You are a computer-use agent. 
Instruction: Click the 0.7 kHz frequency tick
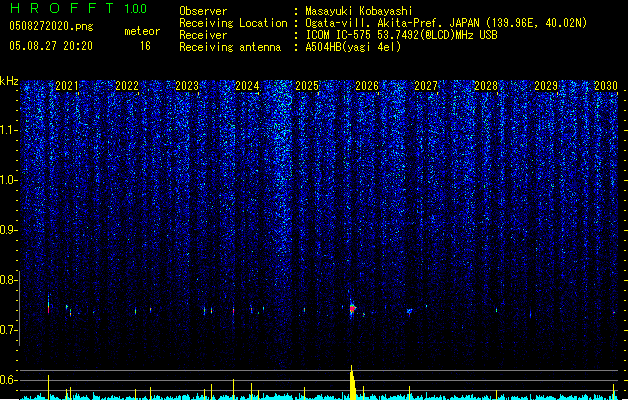pyautogui.click(x=9, y=330)
